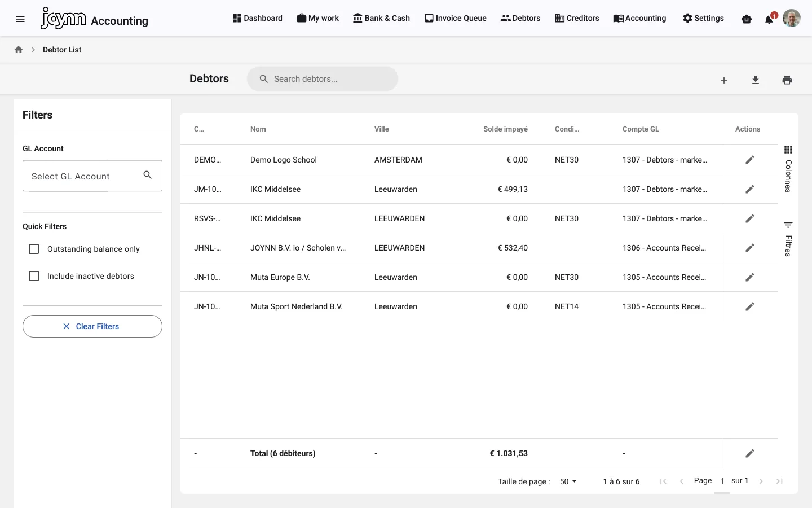
Task: Open the notifications bell
Action: click(x=769, y=19)
